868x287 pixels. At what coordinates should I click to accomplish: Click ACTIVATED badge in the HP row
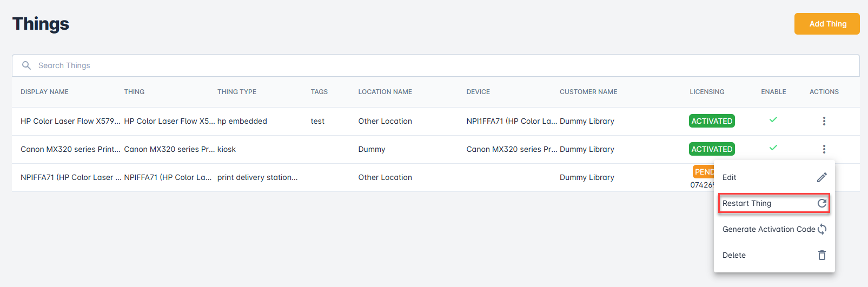pyautogui.click(x=712, y=121)
